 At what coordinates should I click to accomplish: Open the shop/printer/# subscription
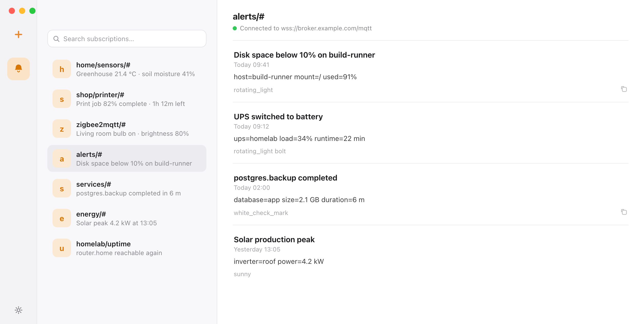click(x=127, y=99)
